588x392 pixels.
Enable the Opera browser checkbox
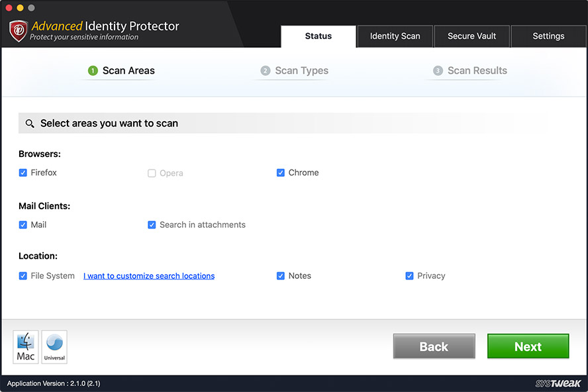152,173
